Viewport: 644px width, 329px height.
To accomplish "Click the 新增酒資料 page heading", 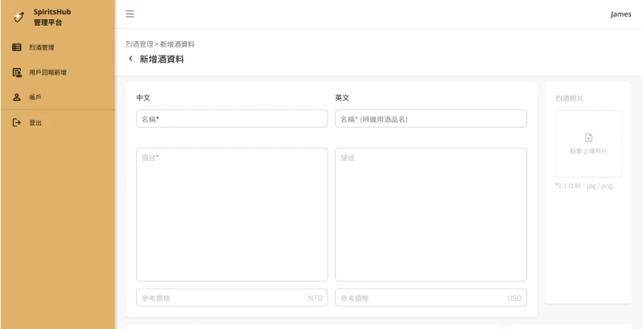I will click(162, 59).
